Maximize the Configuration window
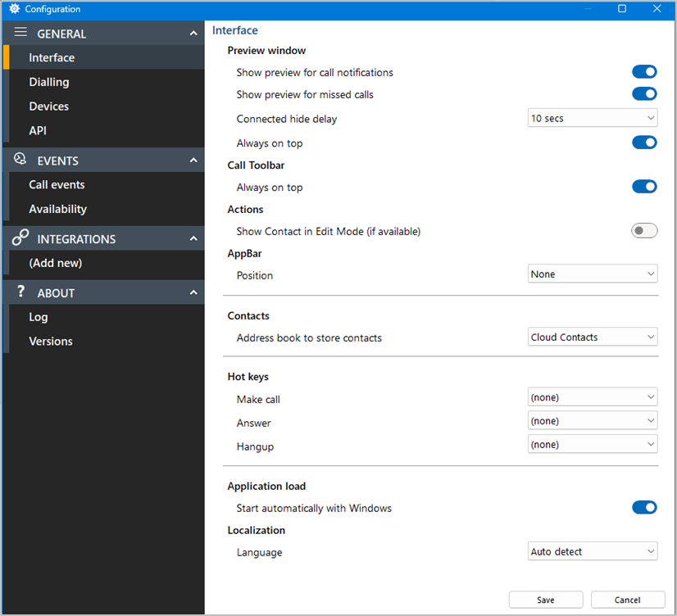This screenshot has height=616, width=677. tap(622, 9)
